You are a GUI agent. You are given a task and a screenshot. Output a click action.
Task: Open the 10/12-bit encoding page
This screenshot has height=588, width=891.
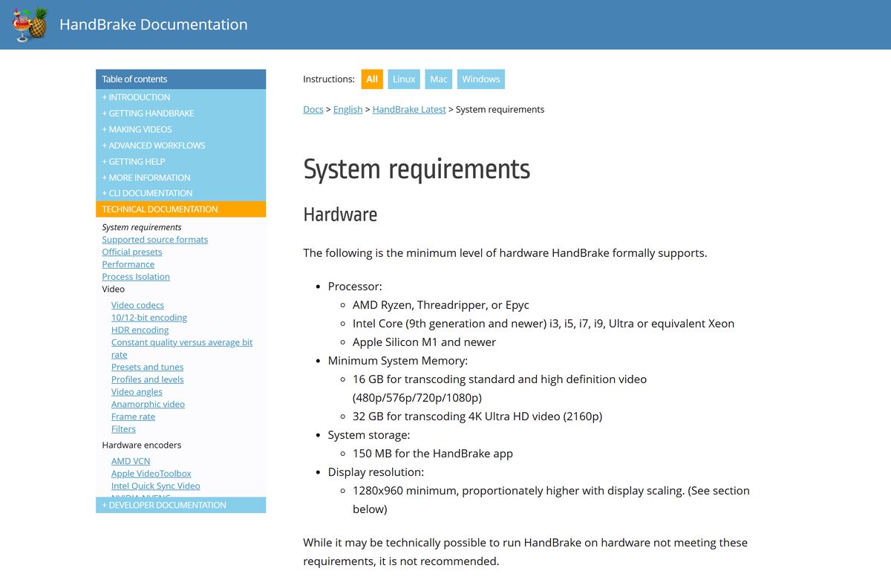point(149,318)
